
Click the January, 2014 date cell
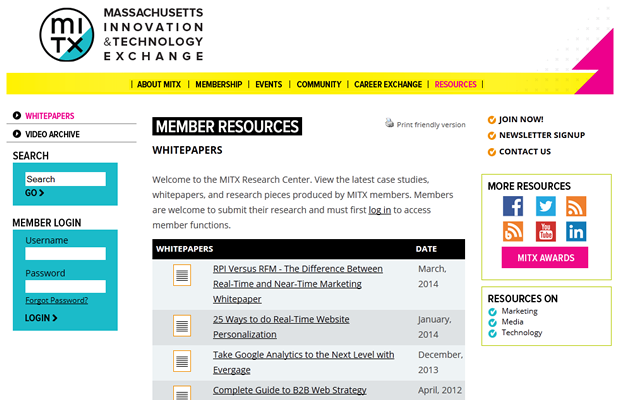(435, 326)
